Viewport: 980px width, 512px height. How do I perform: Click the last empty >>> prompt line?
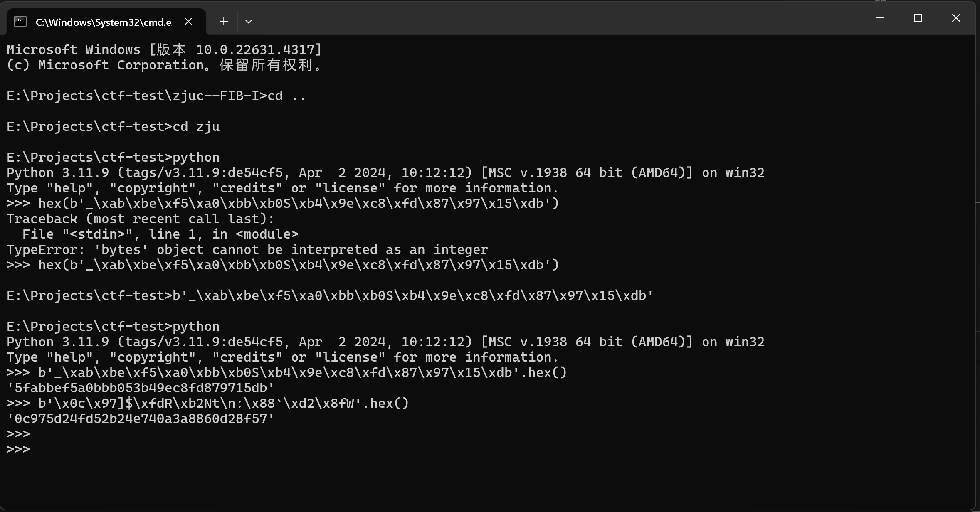[x=19, y=450]
